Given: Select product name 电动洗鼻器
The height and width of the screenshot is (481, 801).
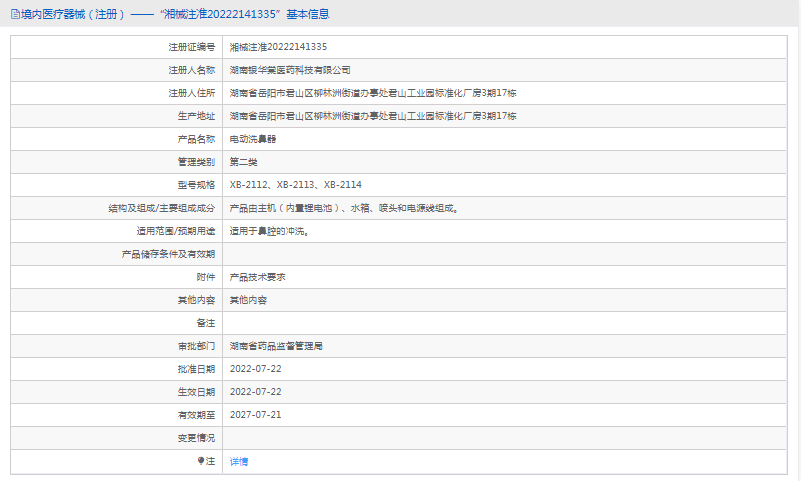Looking at the screenshot, I should pos(253,139).
